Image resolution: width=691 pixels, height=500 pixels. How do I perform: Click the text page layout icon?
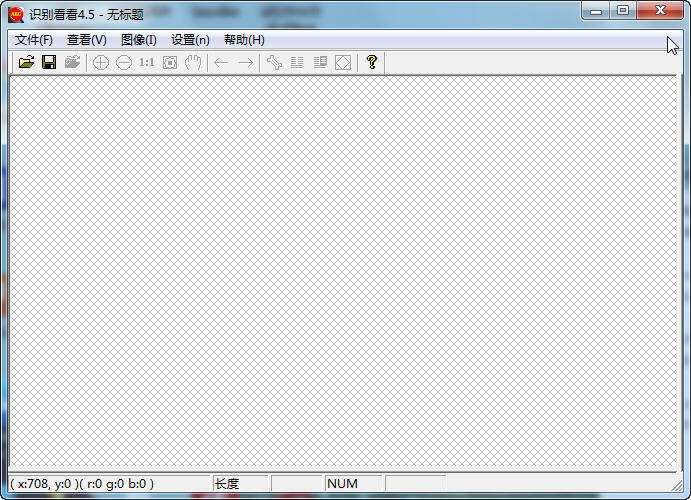pos(320,63)
